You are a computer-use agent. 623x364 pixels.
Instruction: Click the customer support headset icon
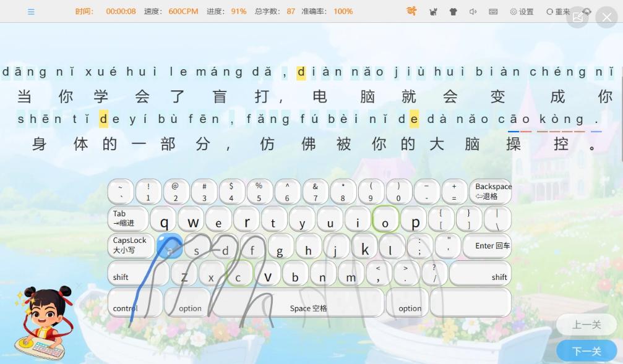(587, 12)
